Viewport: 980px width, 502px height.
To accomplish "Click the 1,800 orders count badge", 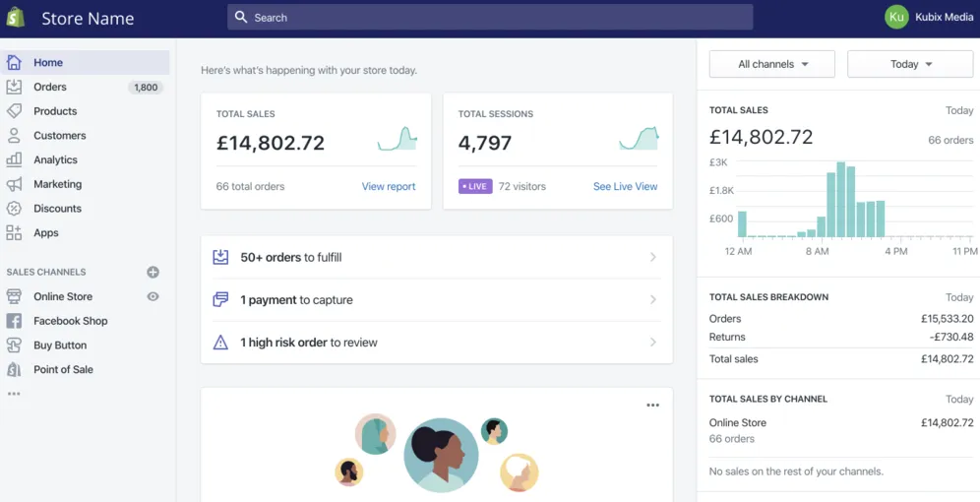I will (x=146, y=88).
